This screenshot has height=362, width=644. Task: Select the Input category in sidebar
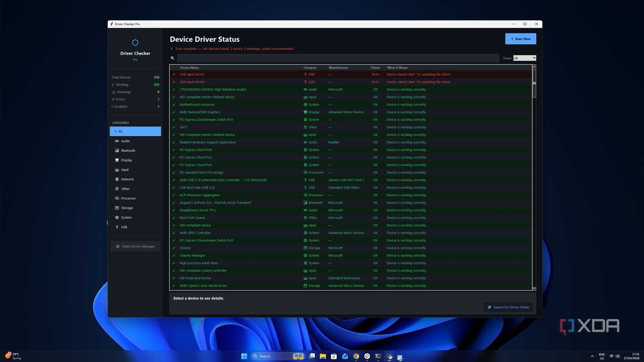click(x=125, y=170)
